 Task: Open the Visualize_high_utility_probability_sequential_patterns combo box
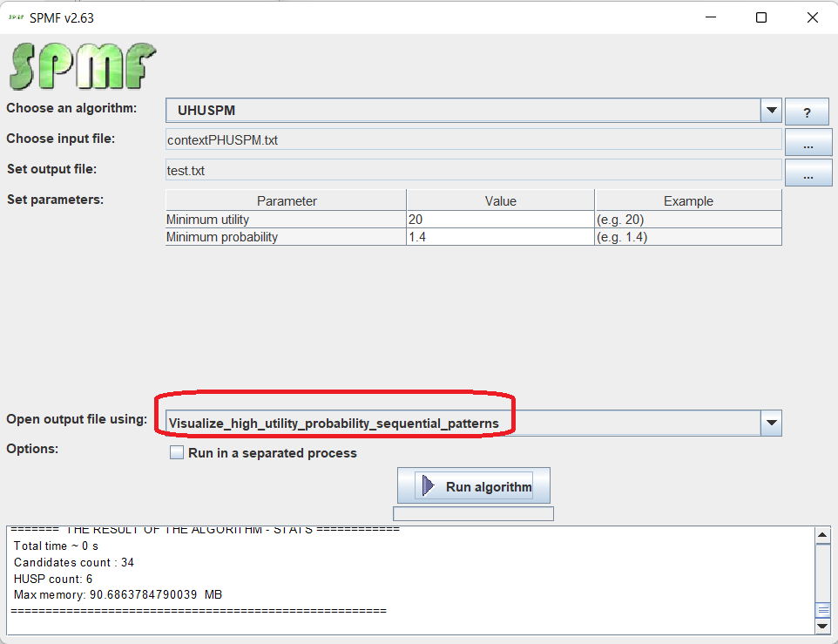(x=462, y=424)
